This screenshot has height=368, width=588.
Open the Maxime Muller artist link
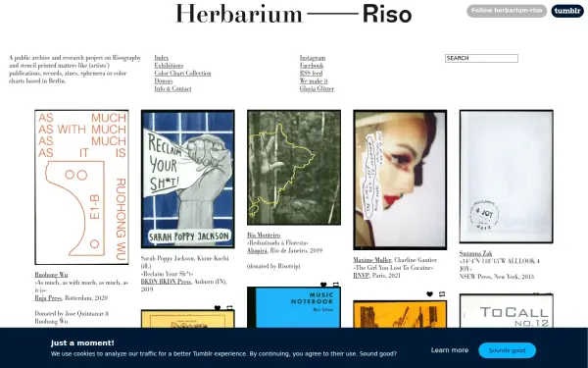coord(372,260)
